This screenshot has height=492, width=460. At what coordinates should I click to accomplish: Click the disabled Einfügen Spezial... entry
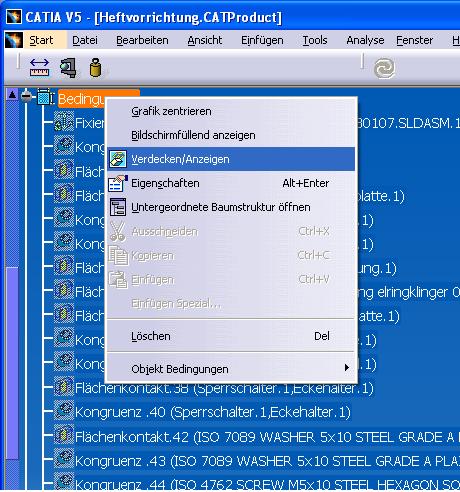tap(231, 303)
